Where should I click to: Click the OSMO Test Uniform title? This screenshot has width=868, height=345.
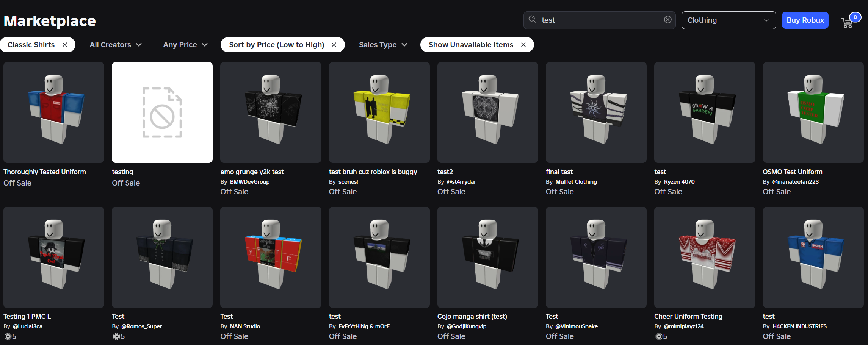tap(793, 172)
